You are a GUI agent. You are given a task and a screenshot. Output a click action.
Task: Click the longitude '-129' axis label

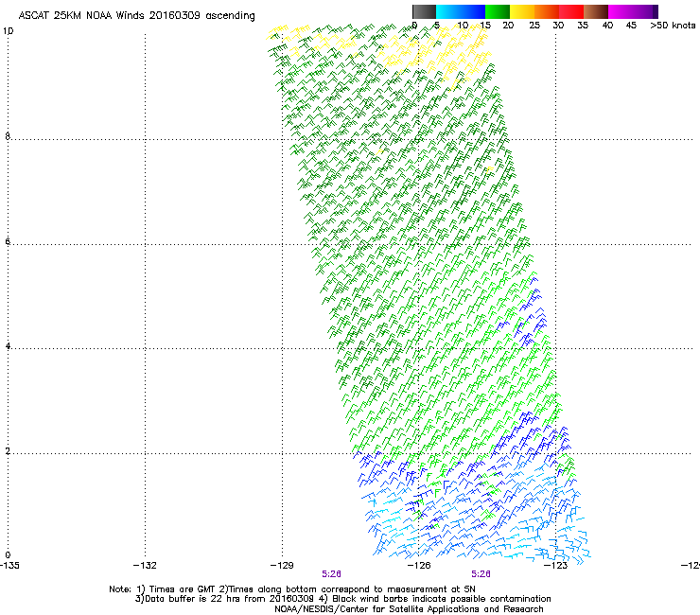coord(282,566)
